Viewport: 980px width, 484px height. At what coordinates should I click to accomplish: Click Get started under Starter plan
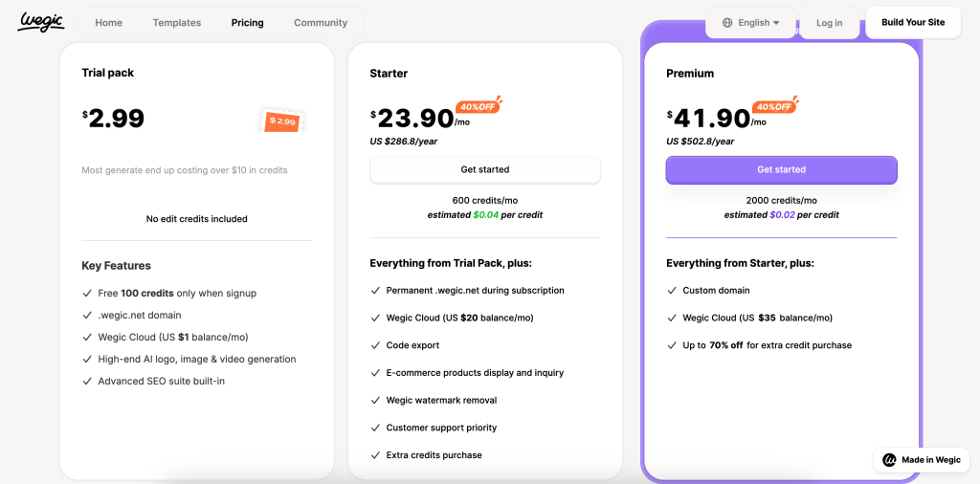[485, 170]
